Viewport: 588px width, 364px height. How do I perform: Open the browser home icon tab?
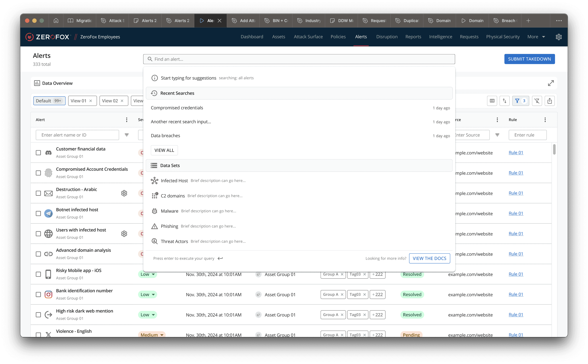56,21
